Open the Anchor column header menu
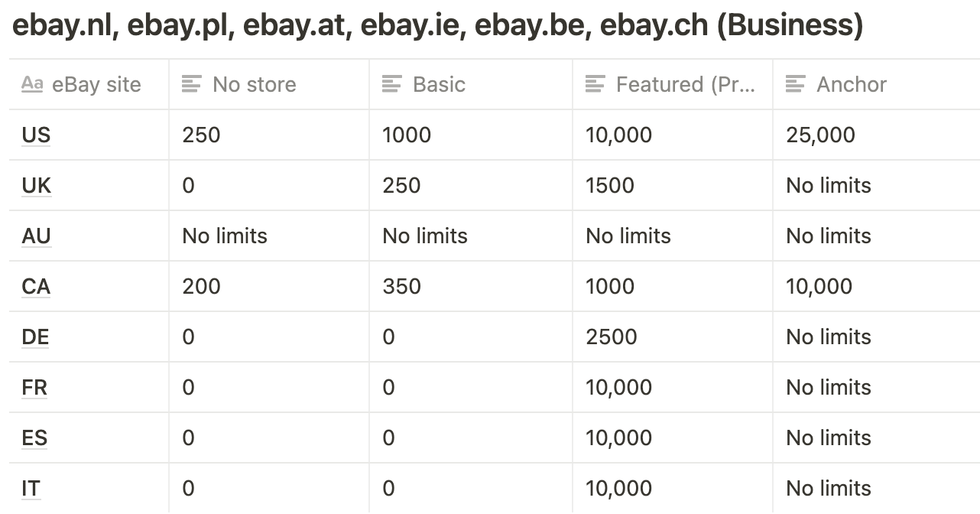The height and width of the screenshot is (514, 980). coord(876,84)
